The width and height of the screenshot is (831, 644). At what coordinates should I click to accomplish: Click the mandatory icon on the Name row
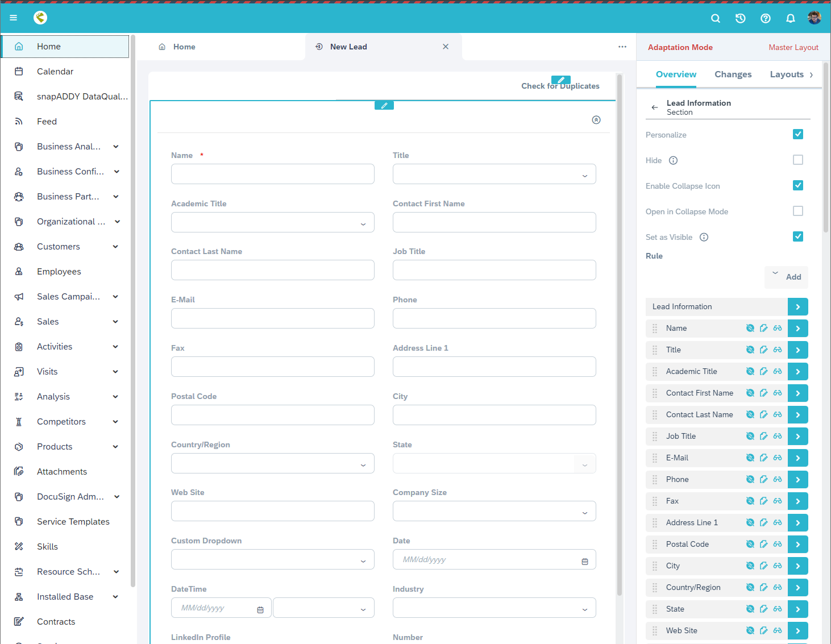coord(750,328)
